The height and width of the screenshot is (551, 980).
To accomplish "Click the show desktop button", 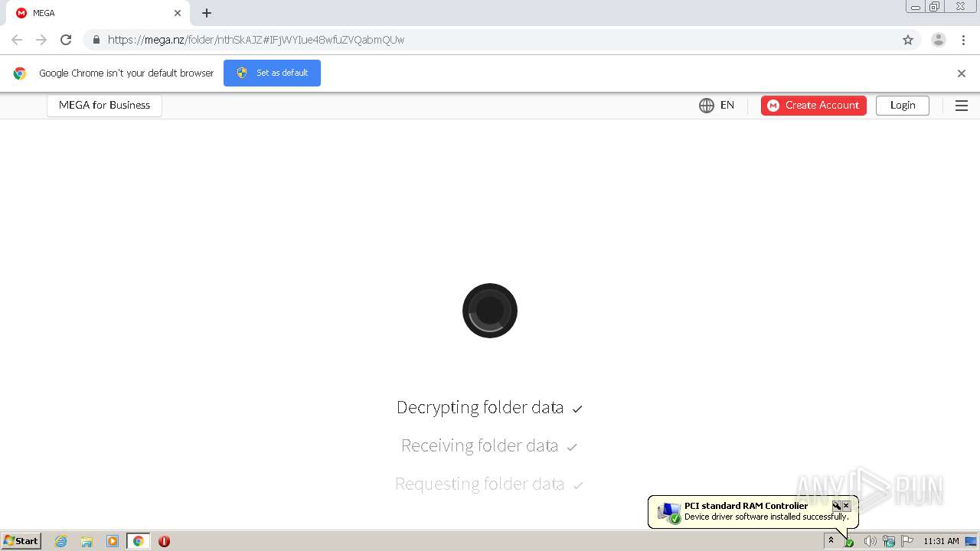I will coord(972,541).
